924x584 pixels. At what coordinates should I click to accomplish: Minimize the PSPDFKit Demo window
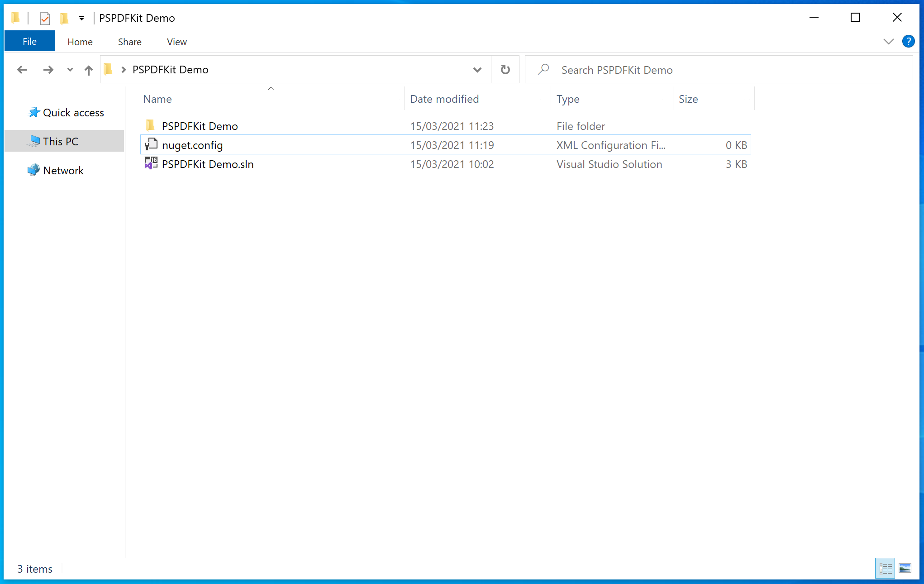(x=814, y=18)
